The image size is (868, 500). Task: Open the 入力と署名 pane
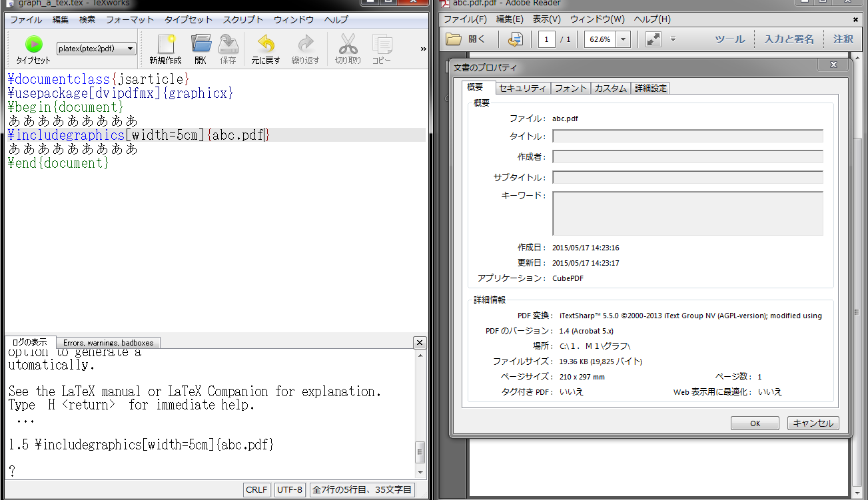789,39
